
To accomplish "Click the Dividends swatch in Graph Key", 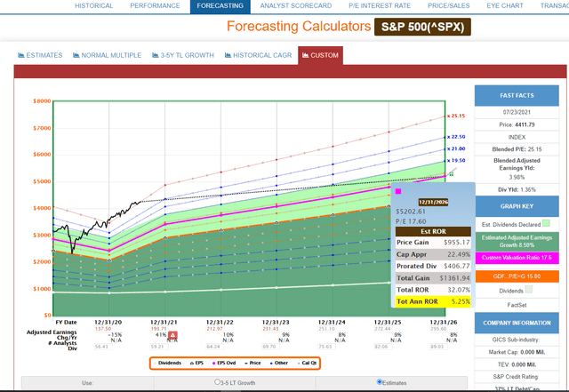I will 529,290.
